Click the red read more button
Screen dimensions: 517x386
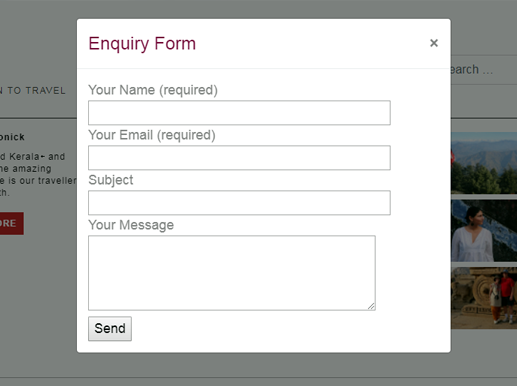click(x=12, y=223)
